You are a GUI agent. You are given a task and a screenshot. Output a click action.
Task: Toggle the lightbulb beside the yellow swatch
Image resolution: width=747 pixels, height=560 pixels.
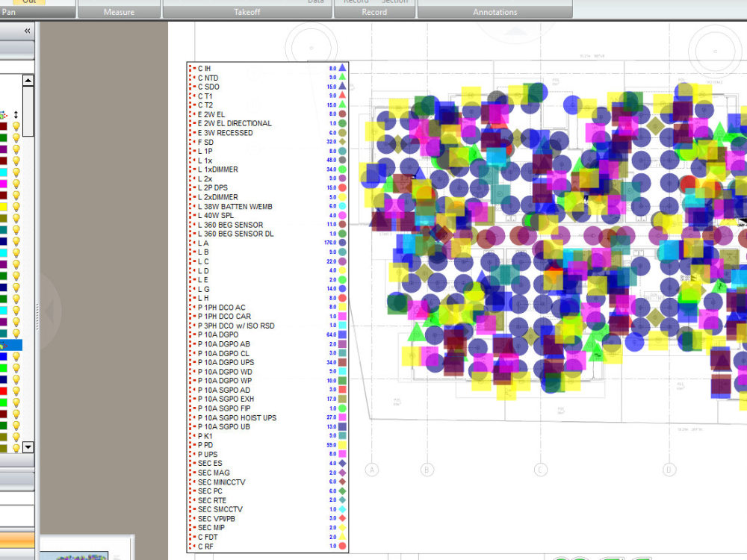pos(16,207)
